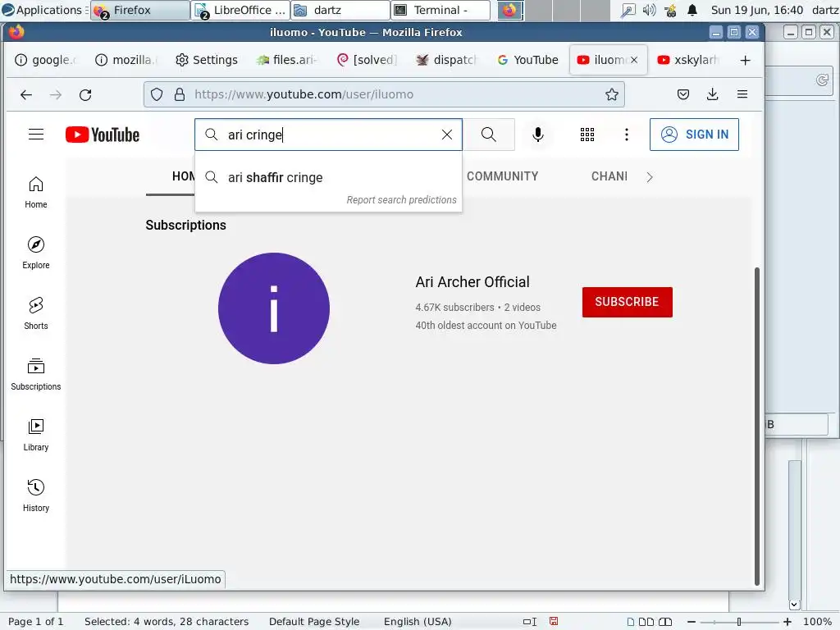The height and width of the screenshot is (630, 840).
Task: Click the YouTube logo
Action: pos(103,135)
